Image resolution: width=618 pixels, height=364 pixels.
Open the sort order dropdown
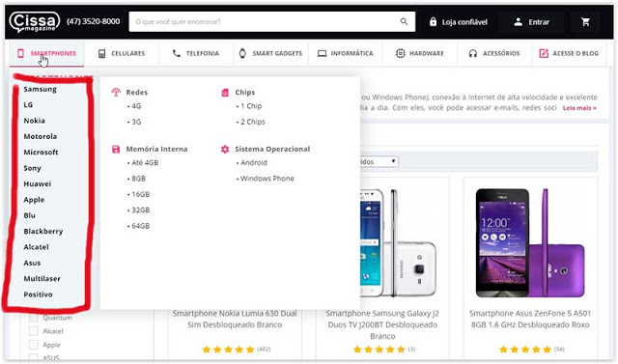[379, 161]
